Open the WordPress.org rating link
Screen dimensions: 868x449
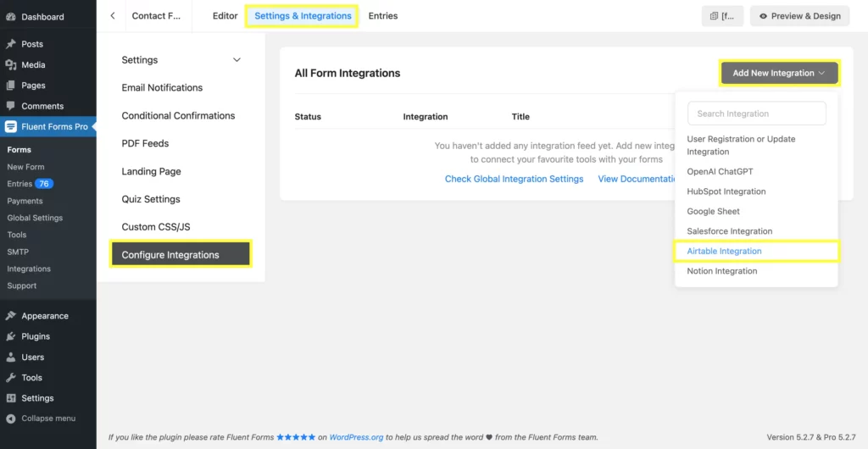356,437
